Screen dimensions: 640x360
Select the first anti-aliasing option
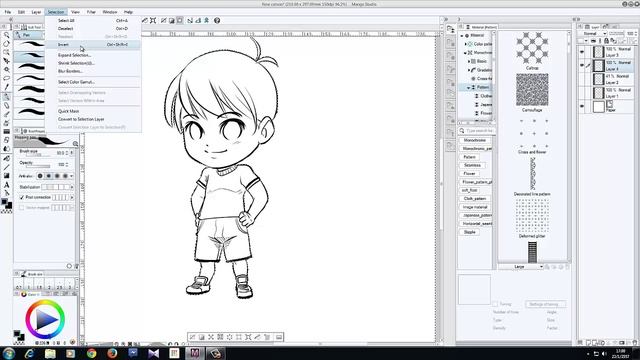click(40, 176)
